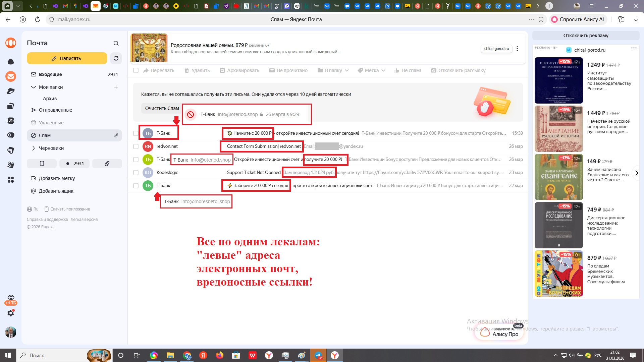Expand the Черновики folder
The image size is (644, 362).
click(33, 148)
